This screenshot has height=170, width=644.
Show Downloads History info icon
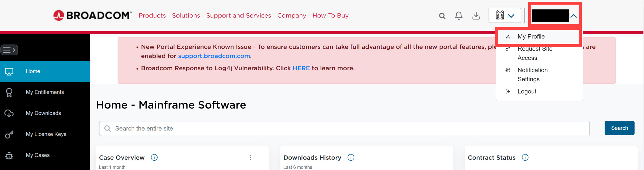[351, 158]
